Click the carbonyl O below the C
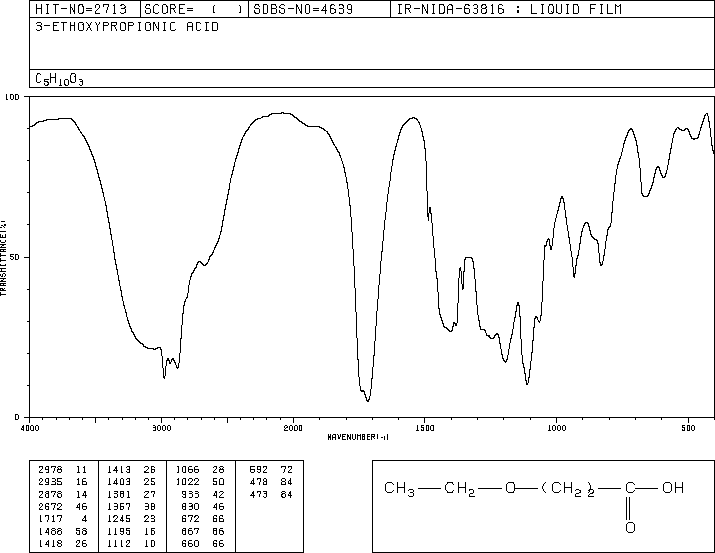 coord(630,527)
